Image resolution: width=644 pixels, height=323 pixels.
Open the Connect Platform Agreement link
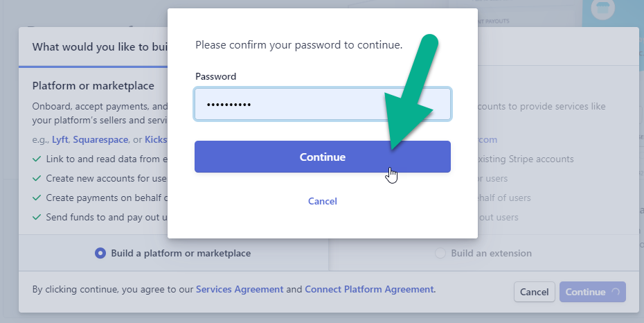[x=369, y=289]
